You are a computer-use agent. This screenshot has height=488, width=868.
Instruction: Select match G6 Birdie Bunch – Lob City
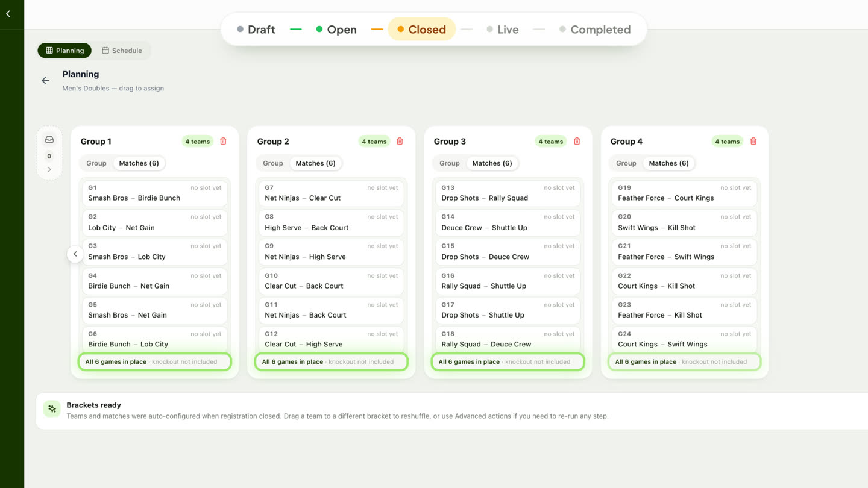(x=155, y=339)
